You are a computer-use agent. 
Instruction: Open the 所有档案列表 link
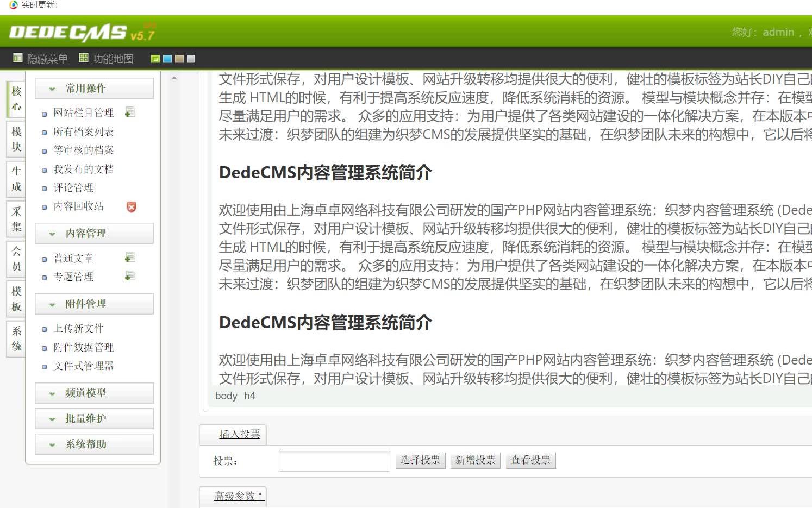click(84, 131)
